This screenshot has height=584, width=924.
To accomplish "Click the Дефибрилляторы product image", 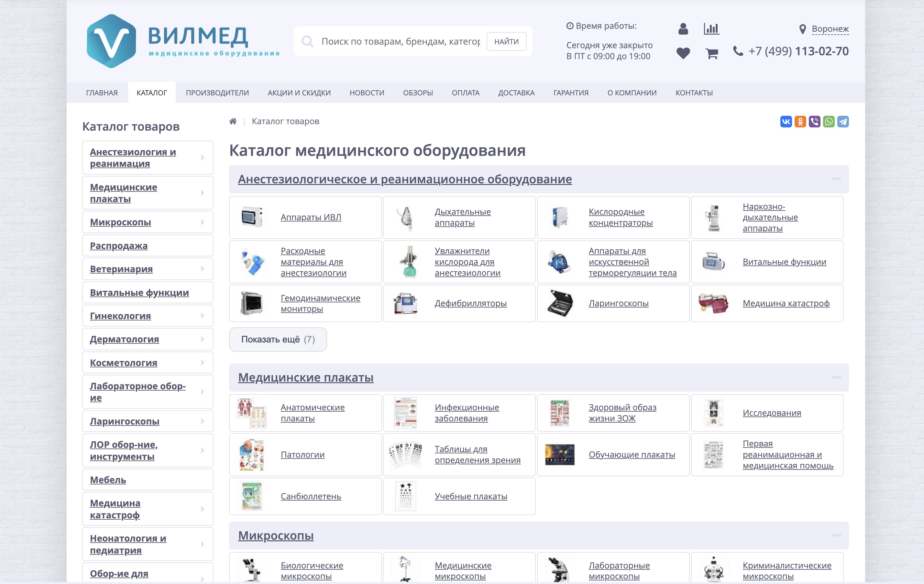I will (x=406, y=303).
